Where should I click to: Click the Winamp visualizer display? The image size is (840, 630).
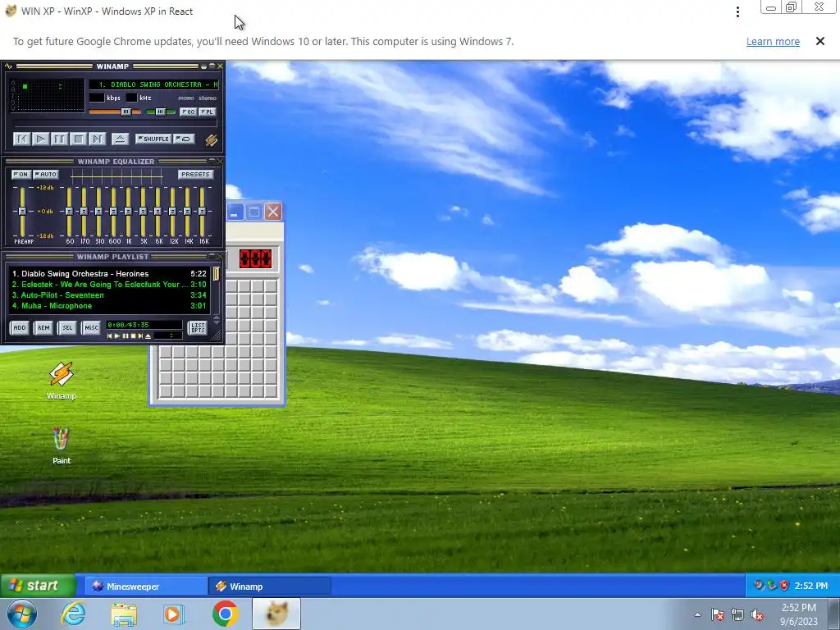tap(47, 95)
